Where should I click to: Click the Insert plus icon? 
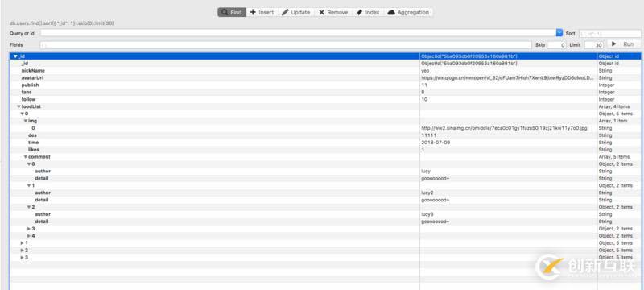coord(253,12)
